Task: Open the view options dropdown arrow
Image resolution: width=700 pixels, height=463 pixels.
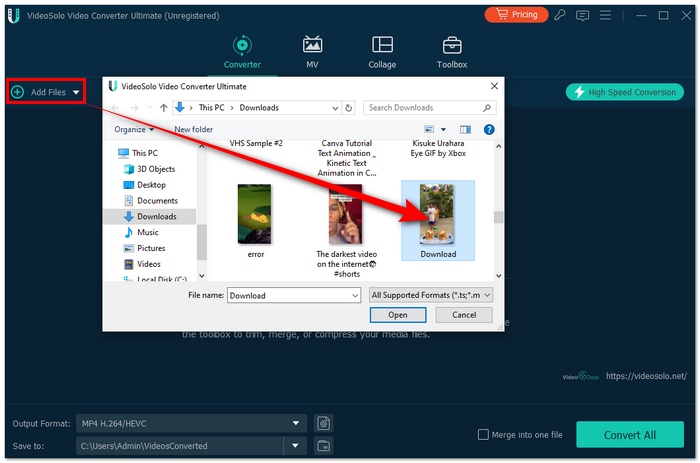Action: coord(443,129)
